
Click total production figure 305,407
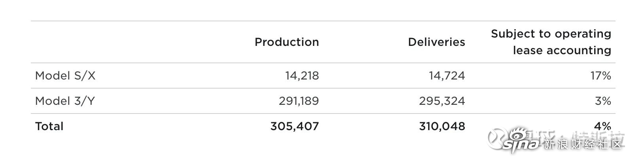pyautogui.click(x=295, y=126)
